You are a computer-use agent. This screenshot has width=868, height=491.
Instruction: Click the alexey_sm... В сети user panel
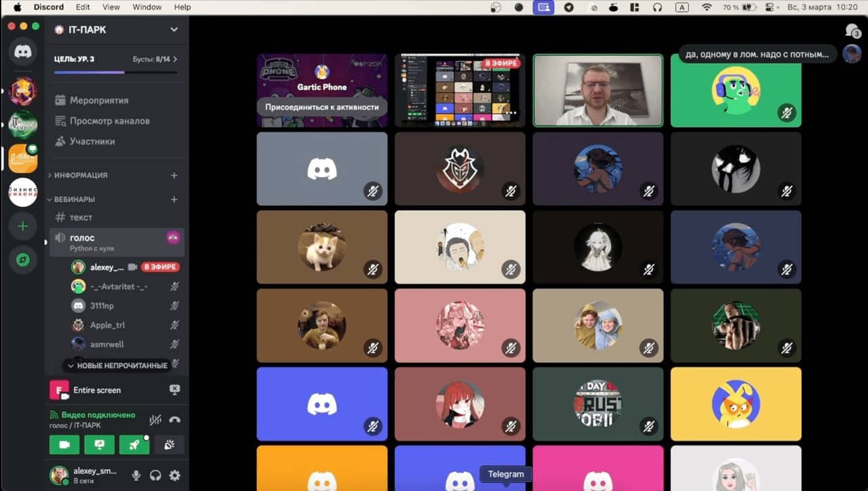(87, 475)
